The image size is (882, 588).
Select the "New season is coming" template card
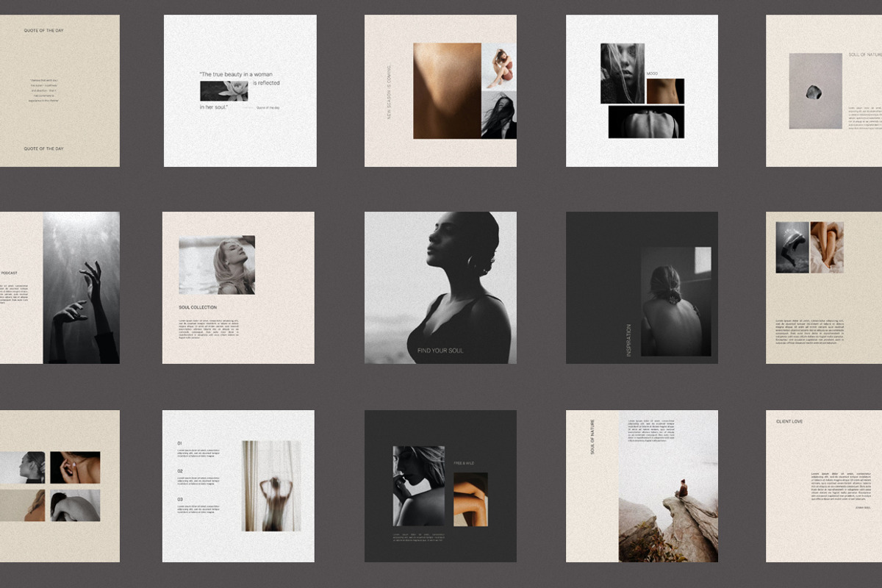tap(440, 90)
